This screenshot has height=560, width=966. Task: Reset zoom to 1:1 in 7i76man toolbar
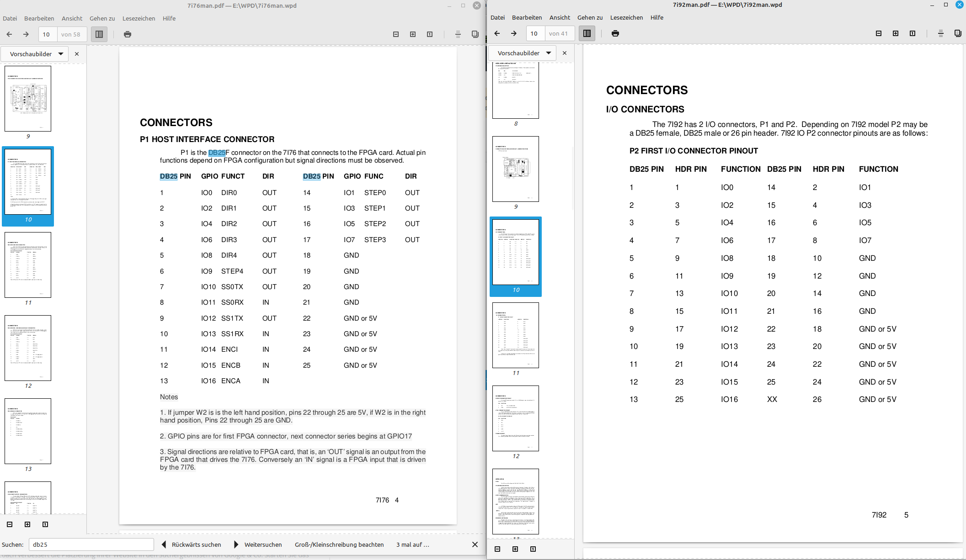click(x=430, y=34)
